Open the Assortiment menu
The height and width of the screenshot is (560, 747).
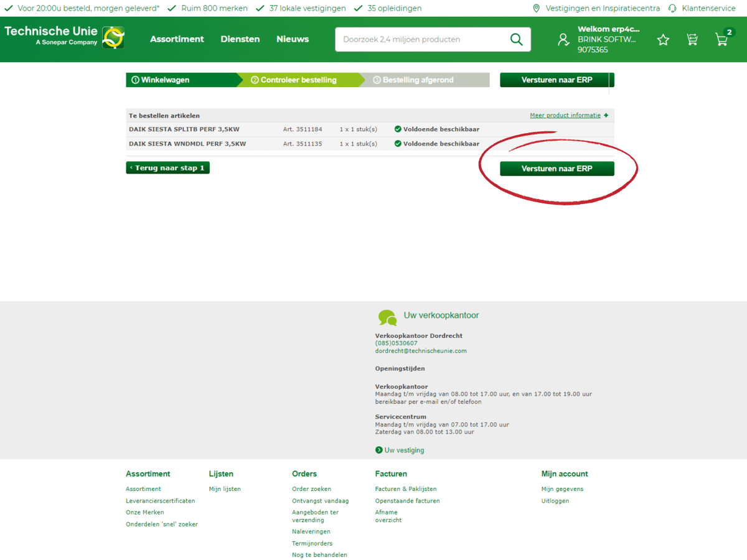click(177, 39)
